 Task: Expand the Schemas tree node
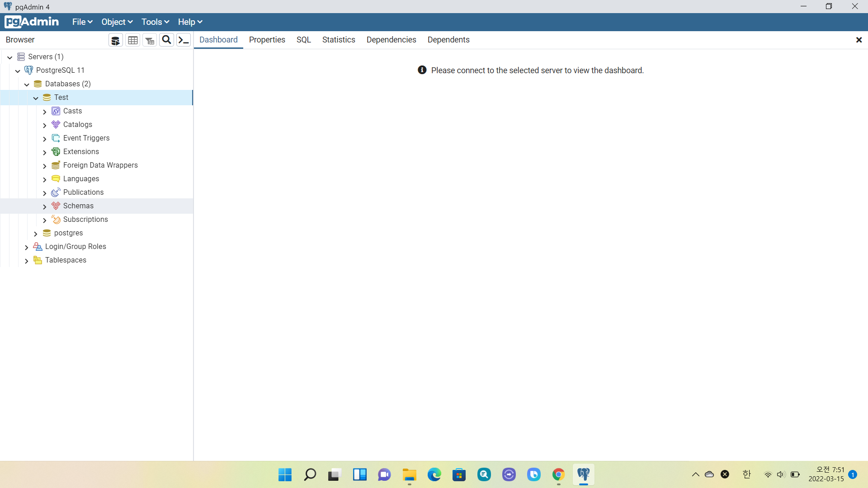[44, 206]
